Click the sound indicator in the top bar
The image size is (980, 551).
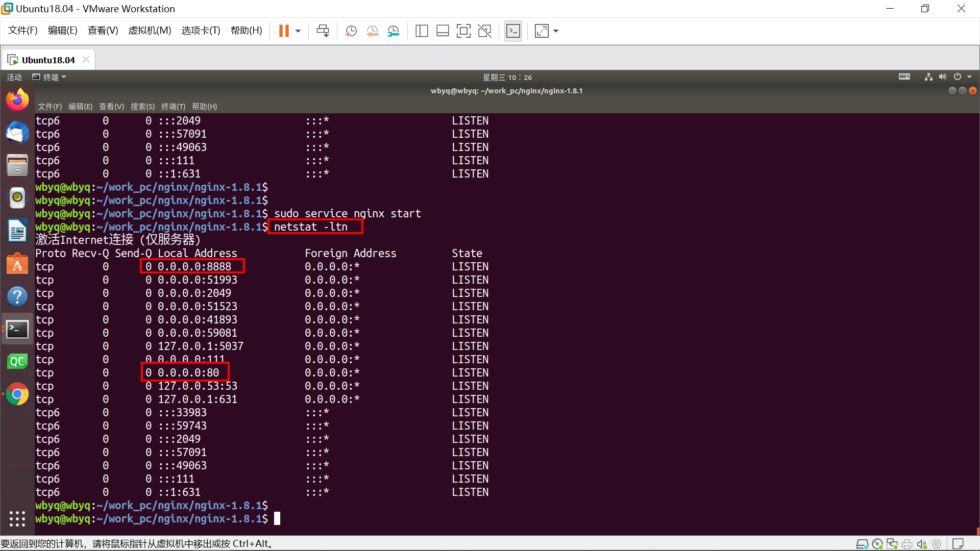942,77
